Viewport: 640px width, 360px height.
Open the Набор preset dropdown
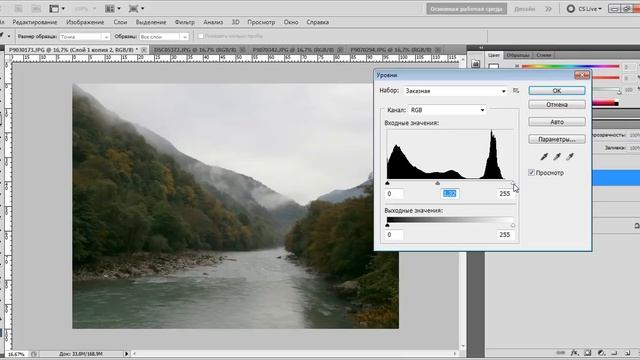pyautogui.click(x=456, y=91)
